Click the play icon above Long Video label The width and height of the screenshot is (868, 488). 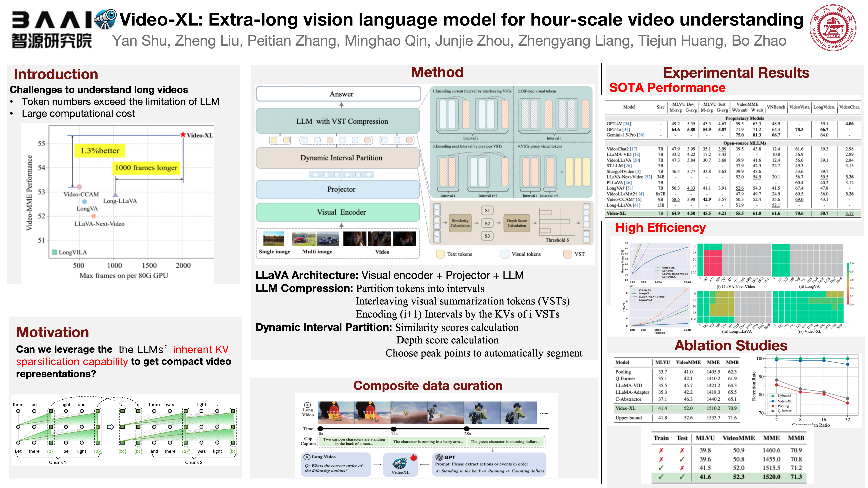pyautogui.click(x=307, y=405)
